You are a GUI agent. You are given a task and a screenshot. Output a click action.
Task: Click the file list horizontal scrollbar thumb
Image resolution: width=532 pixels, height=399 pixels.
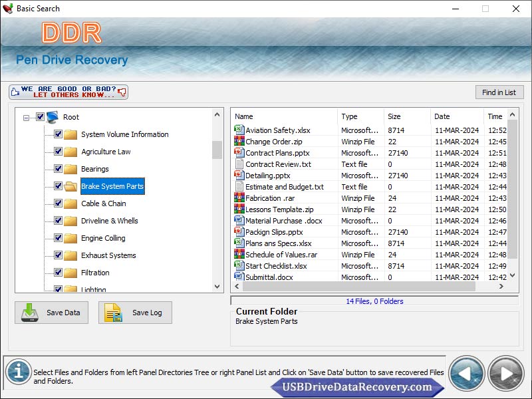click(359, 287)
